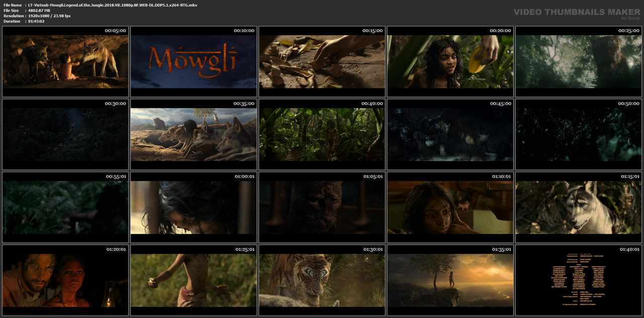Click the duration value 01:45:02
This screenshot has height=318, width=644.
tap(36, 22)
